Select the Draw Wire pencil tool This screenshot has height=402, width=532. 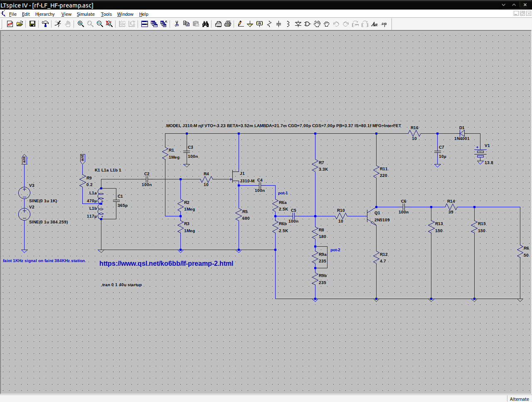(241, 24)
